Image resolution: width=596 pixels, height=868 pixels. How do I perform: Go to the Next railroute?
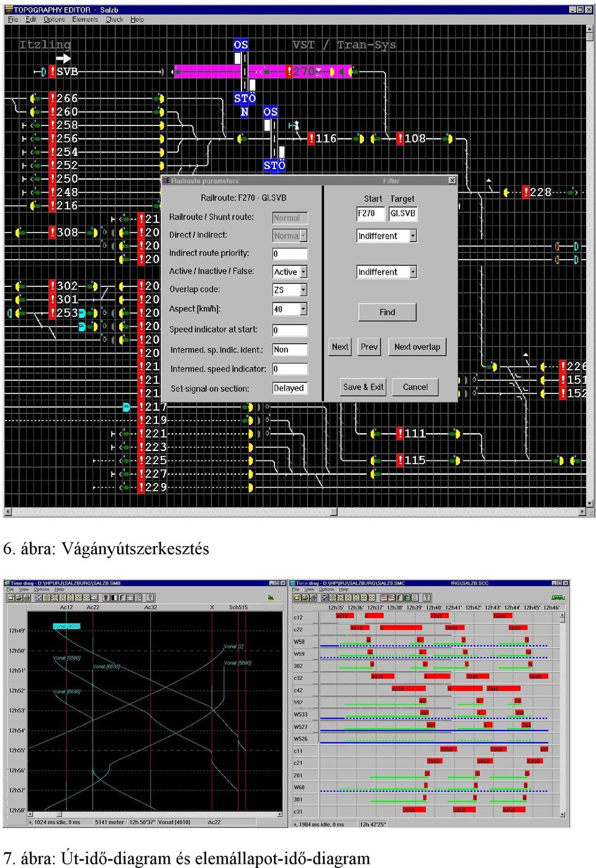(x=340, y=347)
